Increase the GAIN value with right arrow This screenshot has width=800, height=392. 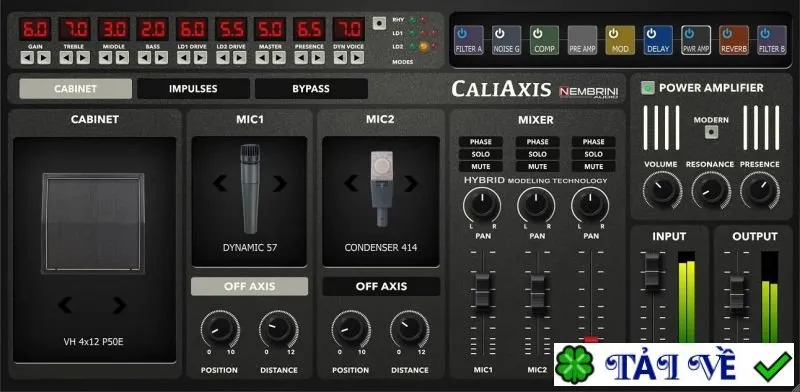(x=44, y=58)
